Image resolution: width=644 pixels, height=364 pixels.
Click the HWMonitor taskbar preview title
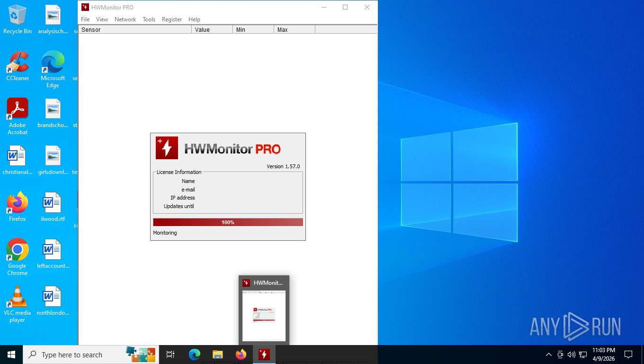pyautogui.click(x=268, y=283)
